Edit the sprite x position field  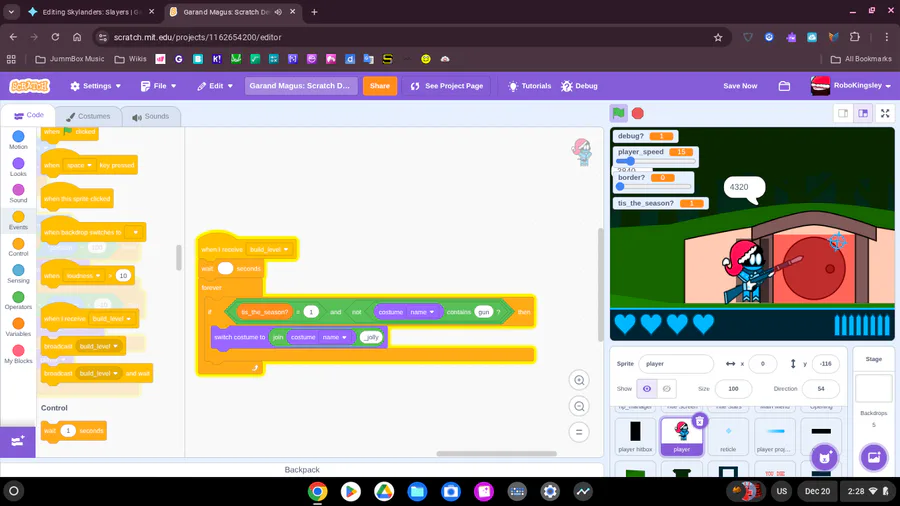[x=762, y=364]
